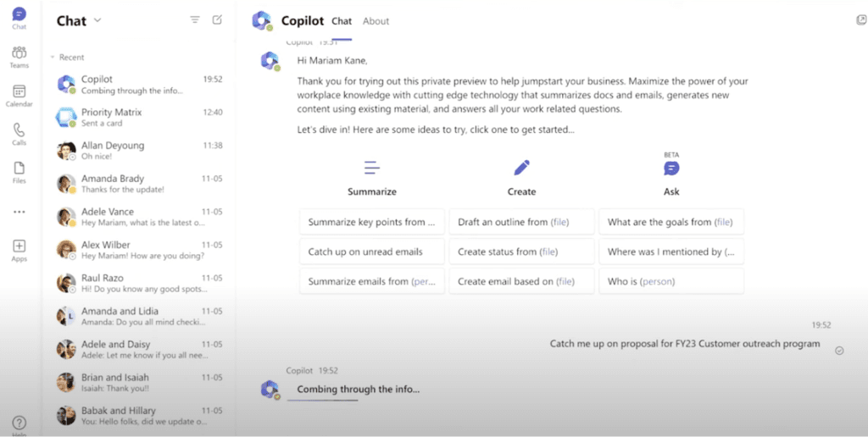This screenshot has width=868, height=437.
Task: Open the Raul Razo conversation
Action: [x=140, y=283]
